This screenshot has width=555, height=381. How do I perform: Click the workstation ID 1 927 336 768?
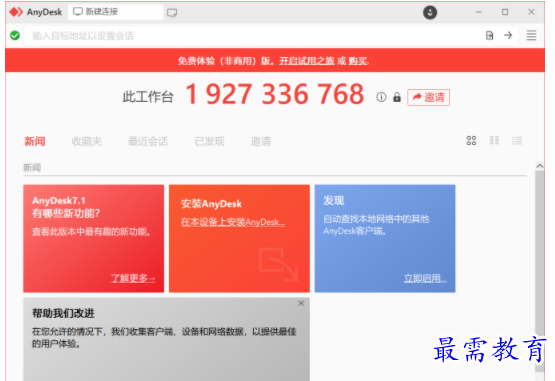(275, 94)
